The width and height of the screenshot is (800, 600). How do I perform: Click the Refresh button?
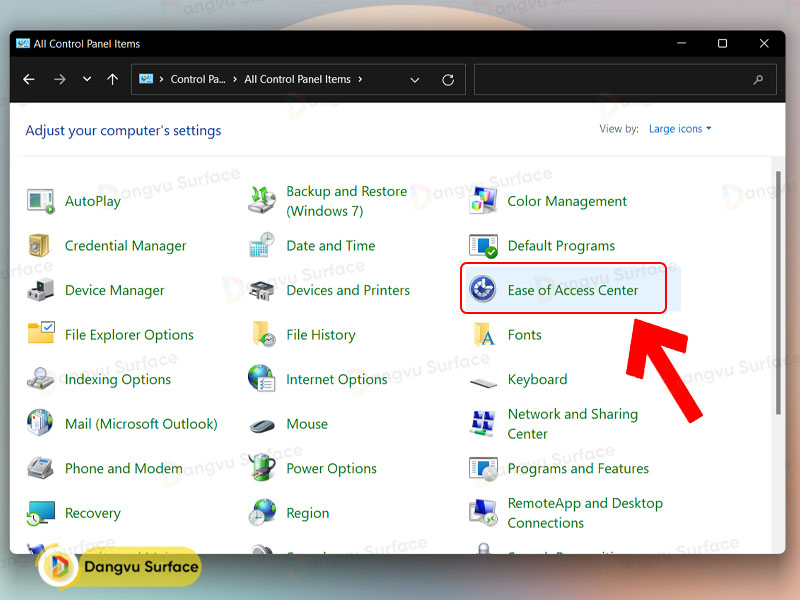[448, 80]
